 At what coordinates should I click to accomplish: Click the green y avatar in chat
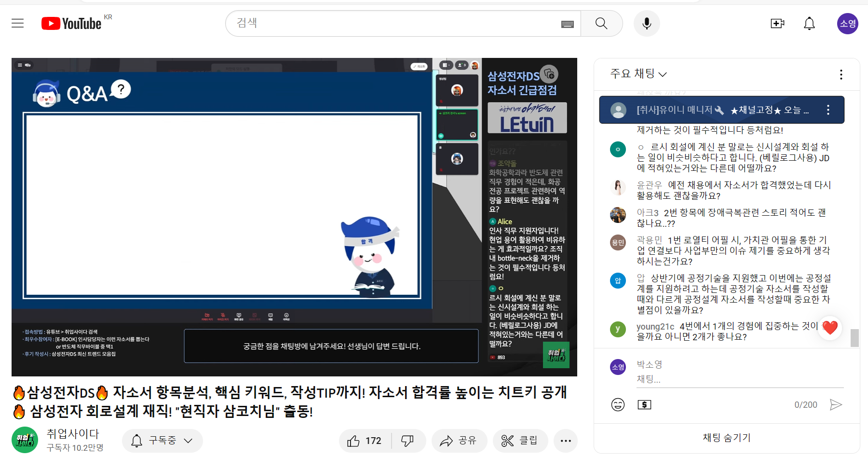point(618,329)
